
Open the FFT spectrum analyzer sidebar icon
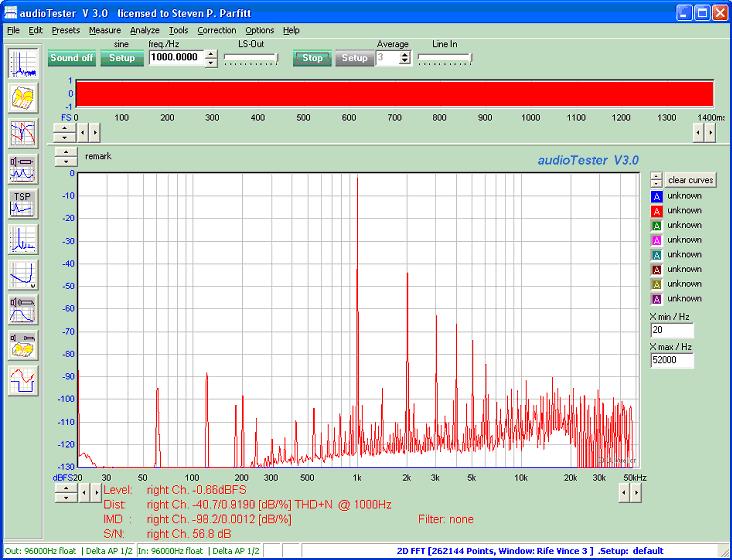coord(23,63)
